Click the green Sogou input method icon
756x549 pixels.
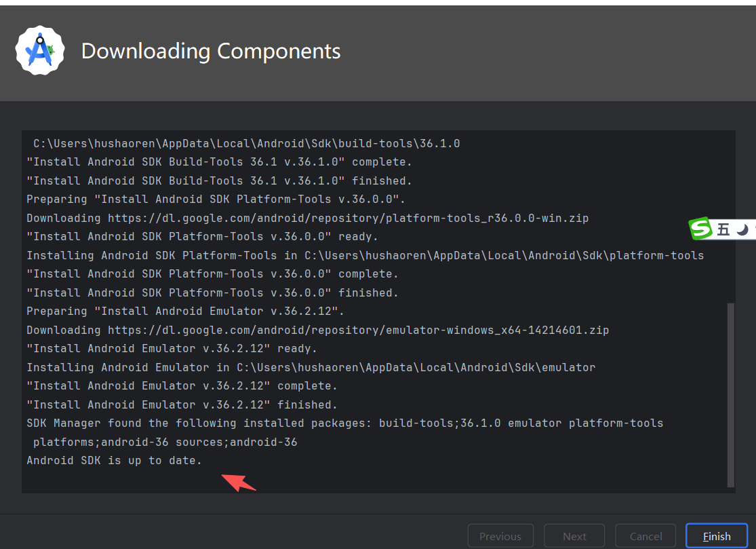point(700,229)
